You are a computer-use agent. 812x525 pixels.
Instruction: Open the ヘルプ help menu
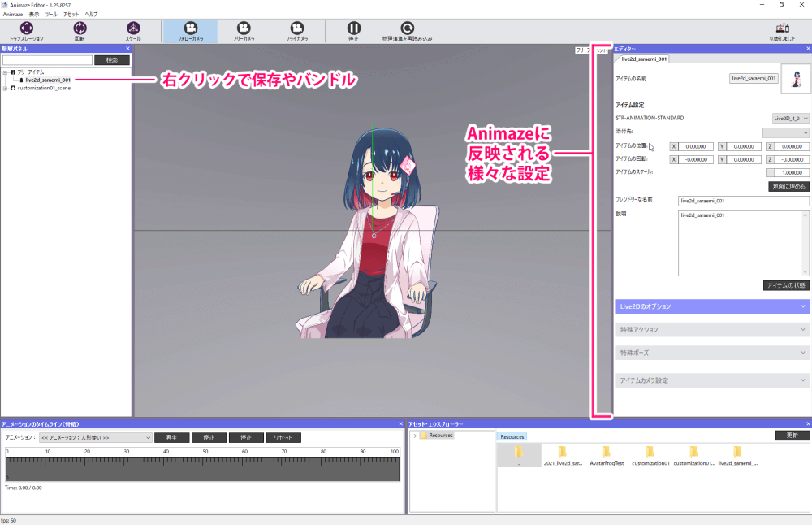click(x=91, y=14)
